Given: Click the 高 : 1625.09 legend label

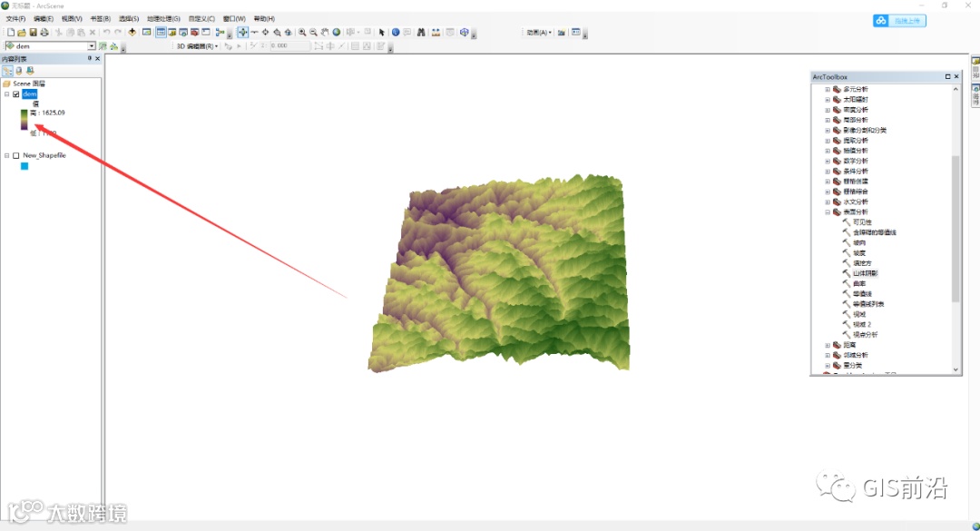Looking at the screenshot, I should click(47, 113).
